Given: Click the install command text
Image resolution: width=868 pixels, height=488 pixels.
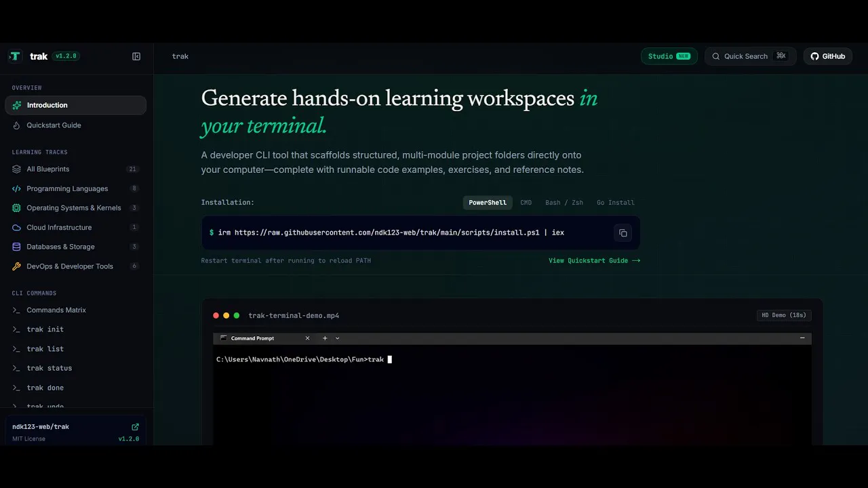Looking at the screenshot, I should pos(391,232).
